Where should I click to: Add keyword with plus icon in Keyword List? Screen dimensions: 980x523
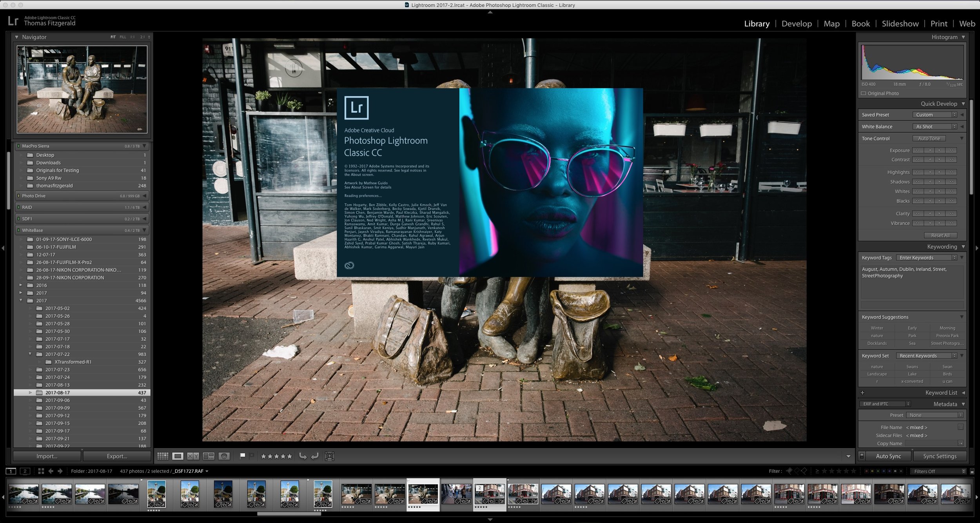pyautogui.click(x=862, y=393)
